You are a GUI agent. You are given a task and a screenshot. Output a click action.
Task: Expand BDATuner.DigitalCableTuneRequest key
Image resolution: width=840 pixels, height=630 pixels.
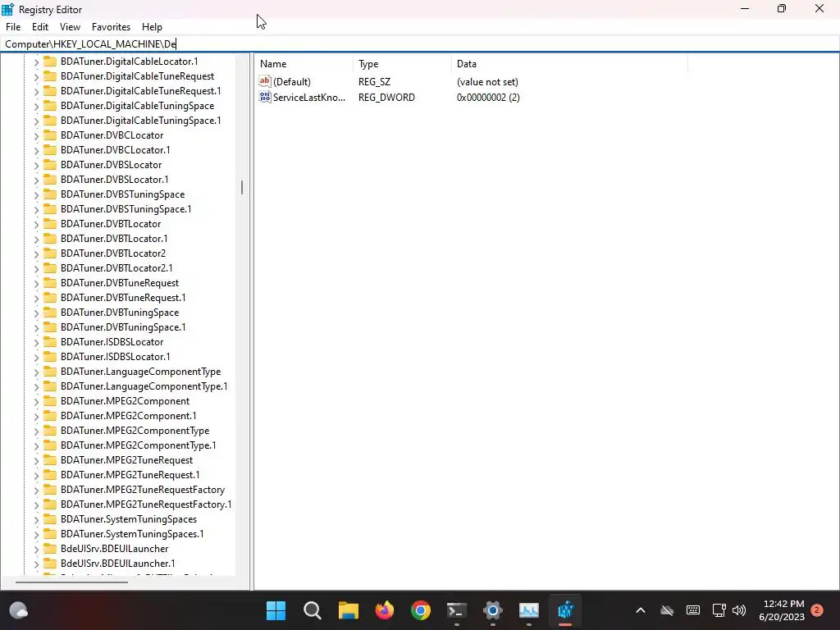(36, 76)
